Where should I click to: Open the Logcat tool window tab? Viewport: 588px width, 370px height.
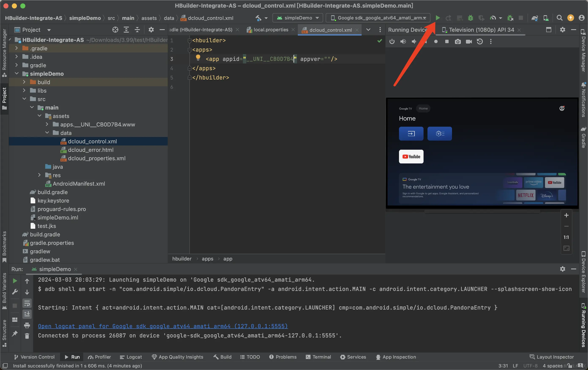[x=131, y=357]
